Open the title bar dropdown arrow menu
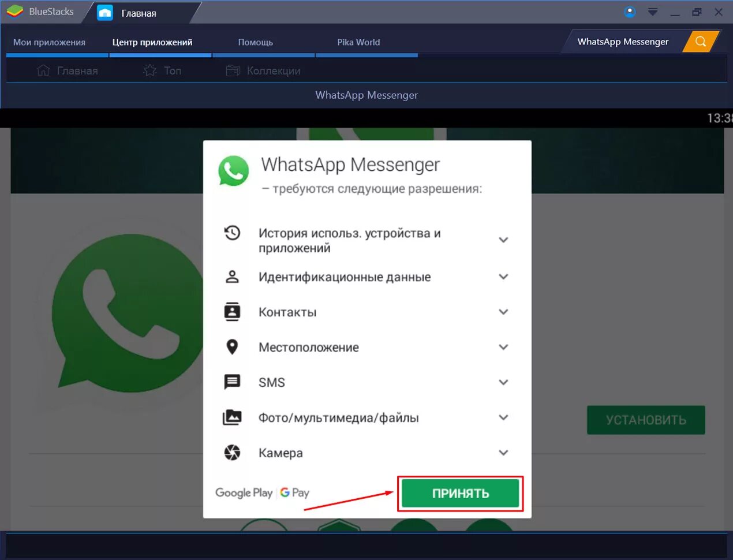 tap(653, 12)
